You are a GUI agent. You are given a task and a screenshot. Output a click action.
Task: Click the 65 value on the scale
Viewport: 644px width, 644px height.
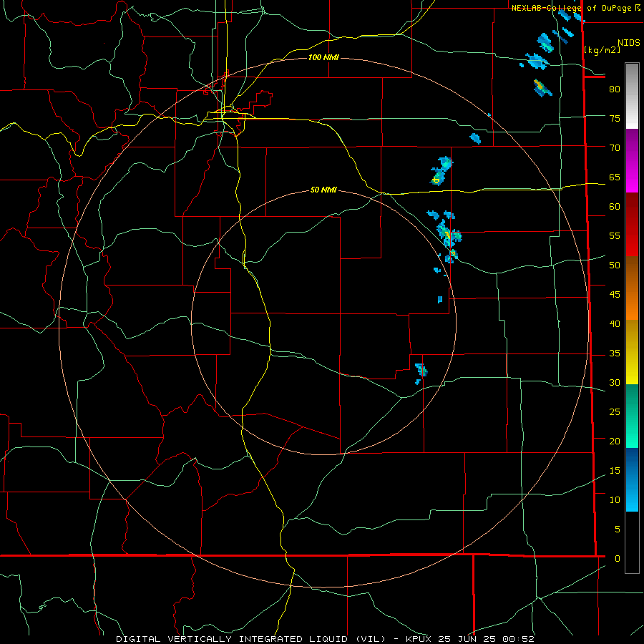click(x=615, y=177)
